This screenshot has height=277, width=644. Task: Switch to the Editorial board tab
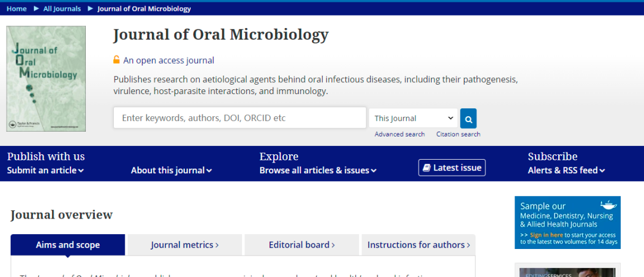[302, 245]
